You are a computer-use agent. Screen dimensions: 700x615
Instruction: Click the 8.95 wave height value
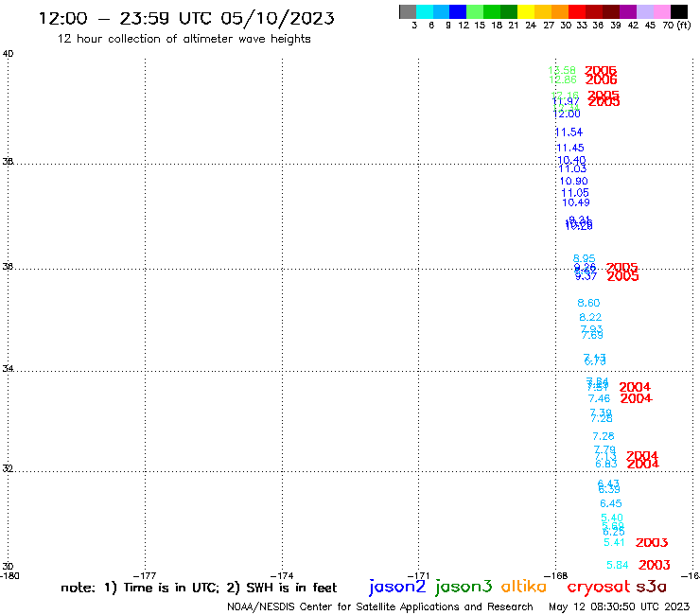[x=584, y=258]
